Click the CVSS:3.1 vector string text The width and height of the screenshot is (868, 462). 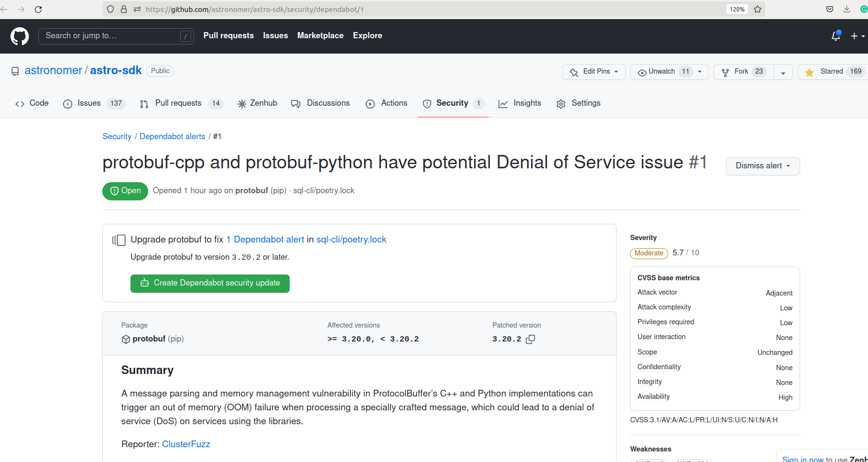click(704, 420)
